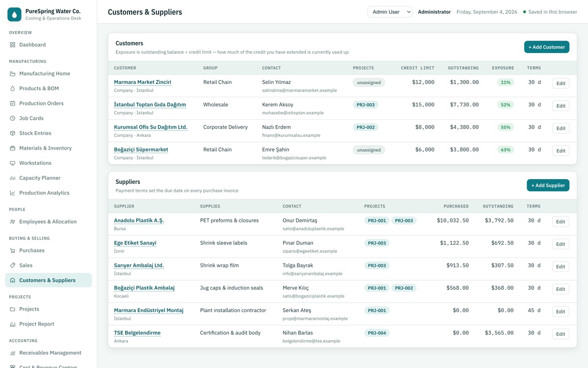Click the Add Supplier button
The height and width of the screenshot is (368, 588).
tap(548, 185)
